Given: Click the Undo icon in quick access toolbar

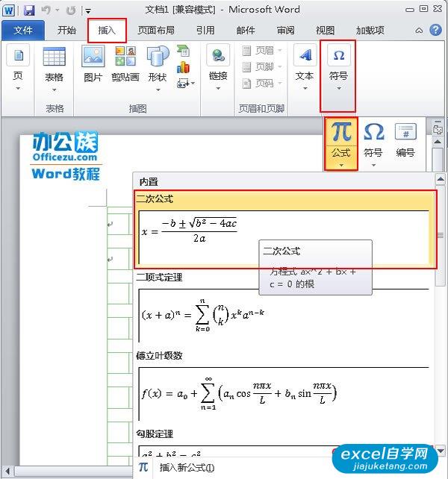Looking at the screenshot, I should point(46,10).
